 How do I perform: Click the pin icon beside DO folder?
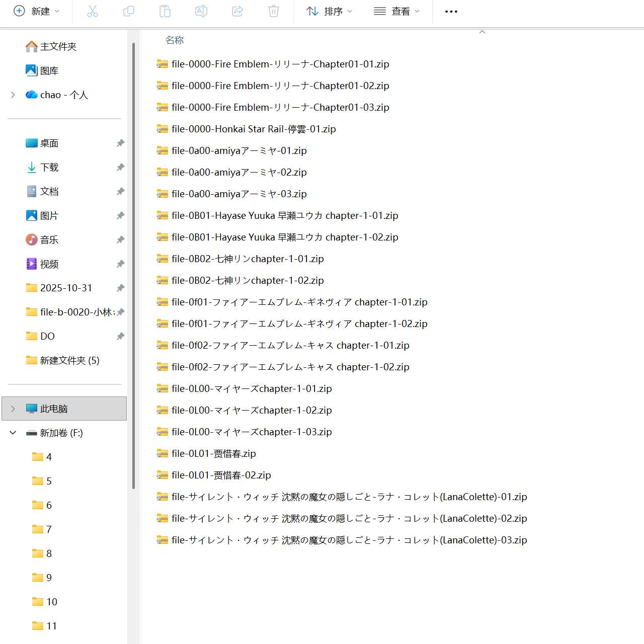click(x=120, y=336)
